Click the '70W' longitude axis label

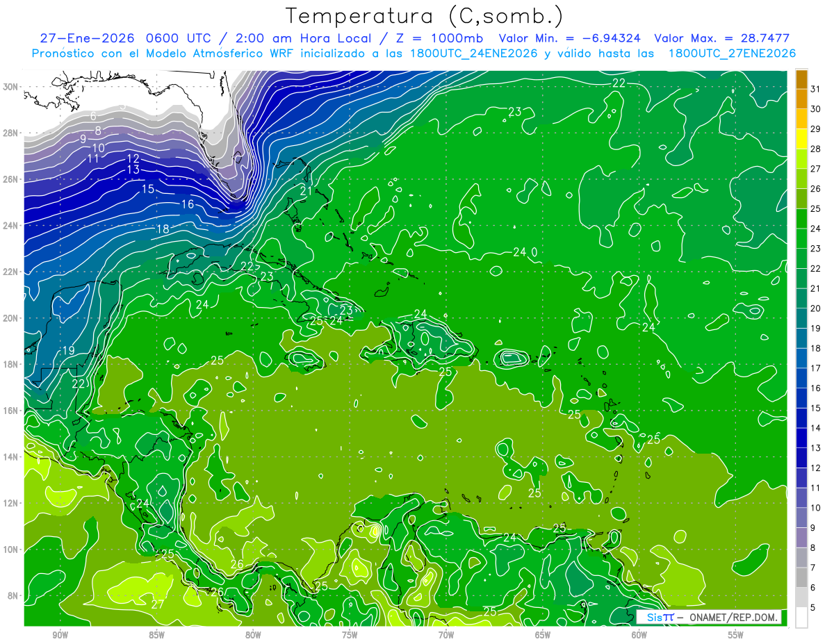446,636
